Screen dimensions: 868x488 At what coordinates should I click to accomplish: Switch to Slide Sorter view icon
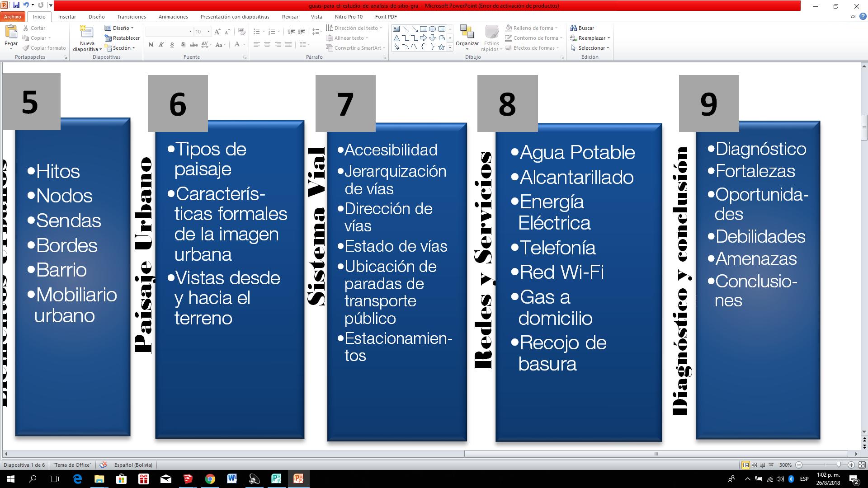[x=754, y=465]
